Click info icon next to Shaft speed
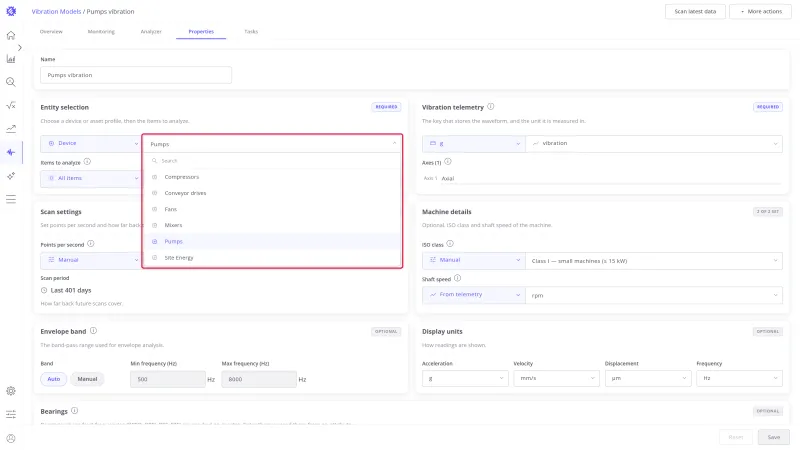Screen dimensions: 800x450 [458, 278]
